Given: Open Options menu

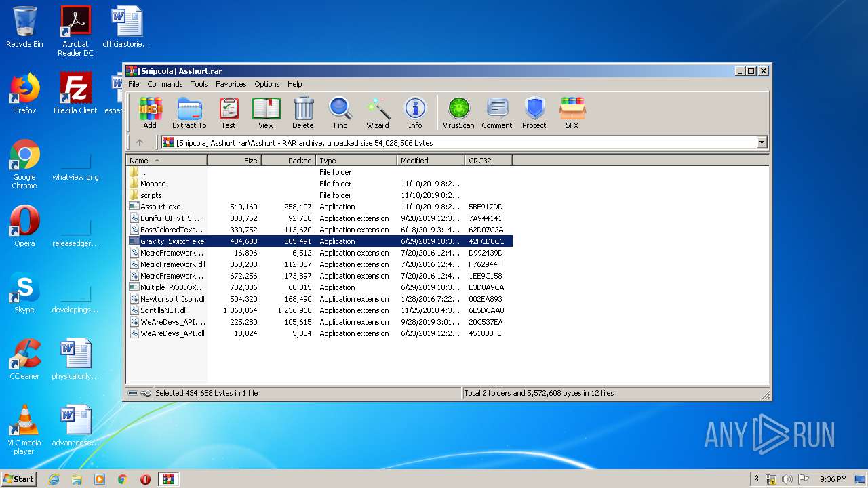Looking at the screenshot, I should coord(267,84).
